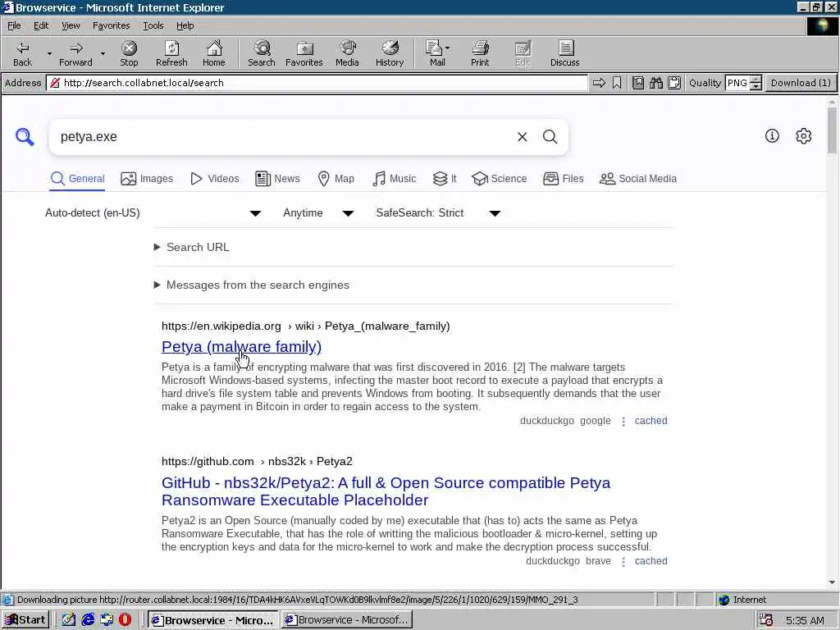Click the Download (1) button
This screenshot has width=840, height=630.
(801, 83)
